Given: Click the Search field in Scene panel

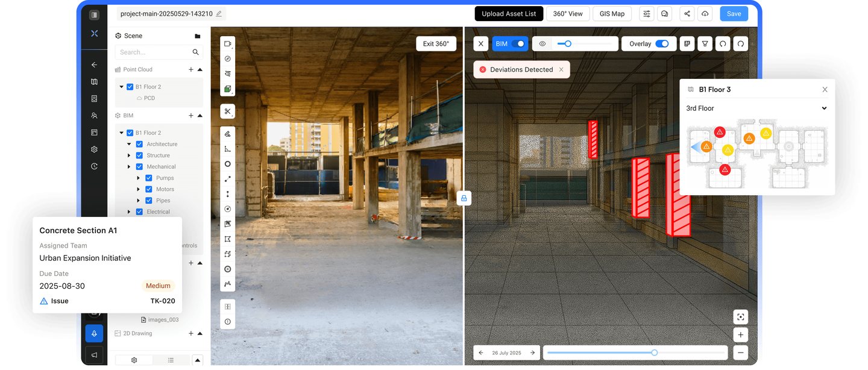Looking at the screenshot, I should point(159,52).
